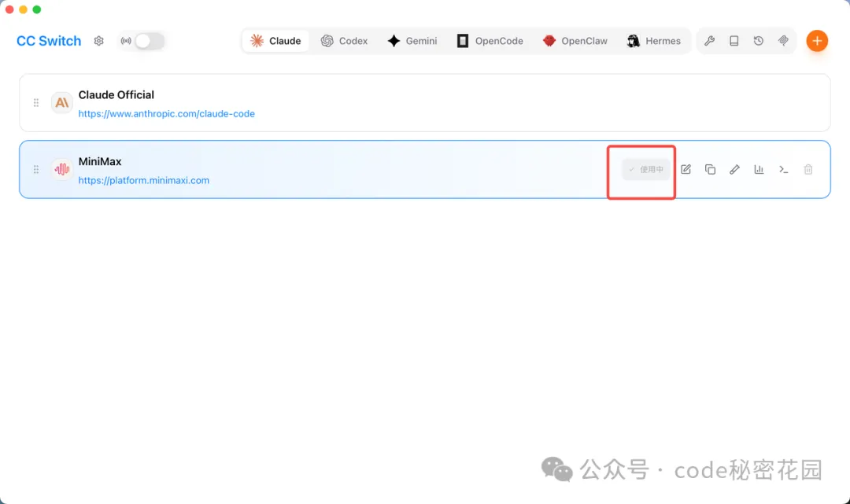
Task: Click the MiniMax drag handle
Action: pos(35,170)
